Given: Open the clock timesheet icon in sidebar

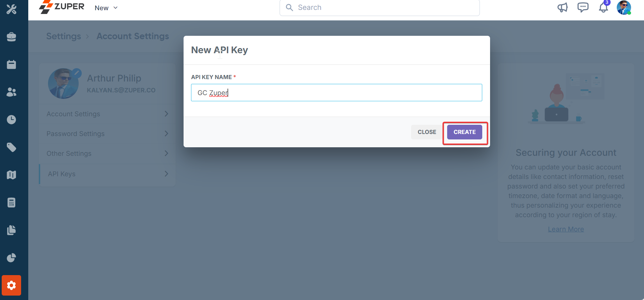Looking at the screenshot, I should pyautogui.click(x=11, y=120).
